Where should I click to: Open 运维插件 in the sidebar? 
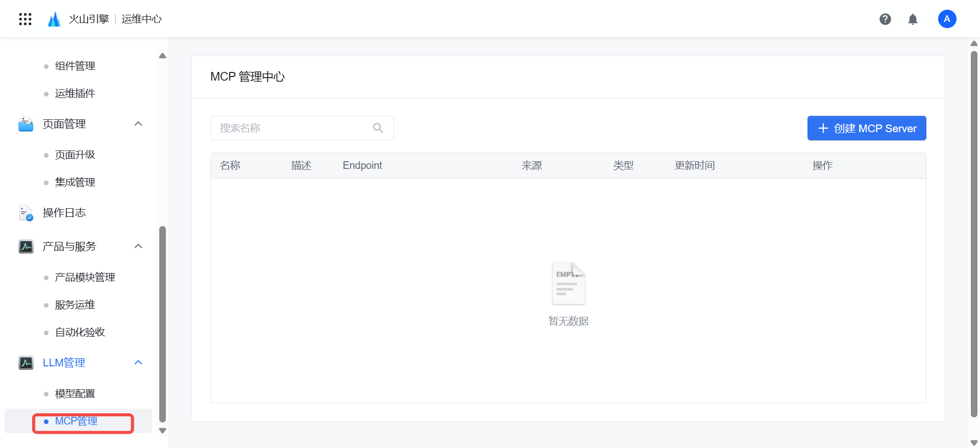click(x=75, y=93)
